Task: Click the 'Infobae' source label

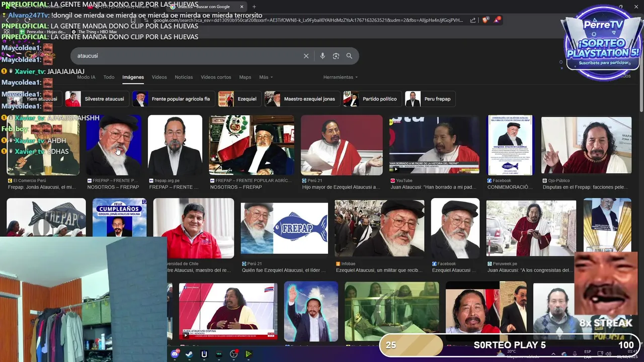Action: 348,263
